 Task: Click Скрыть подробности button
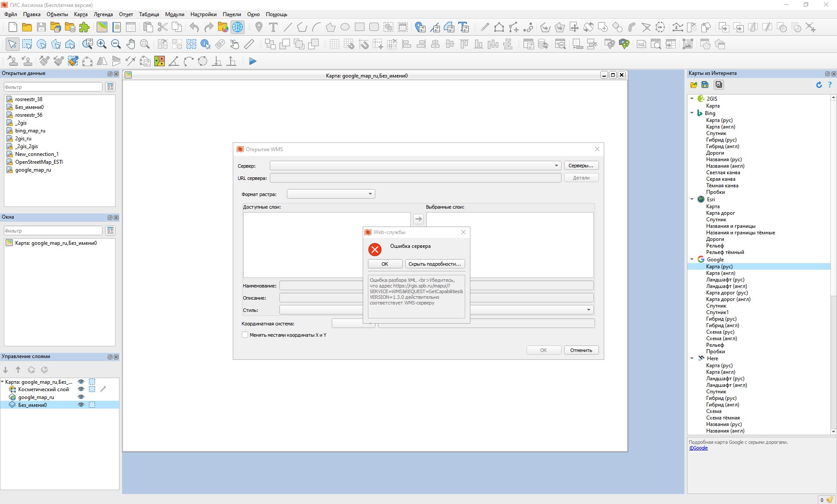pos(434,264)
